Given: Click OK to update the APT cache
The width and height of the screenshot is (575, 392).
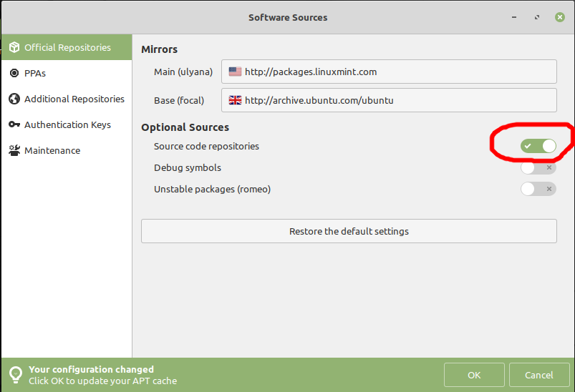Looking at the screenshot, I should coord(474,375).
